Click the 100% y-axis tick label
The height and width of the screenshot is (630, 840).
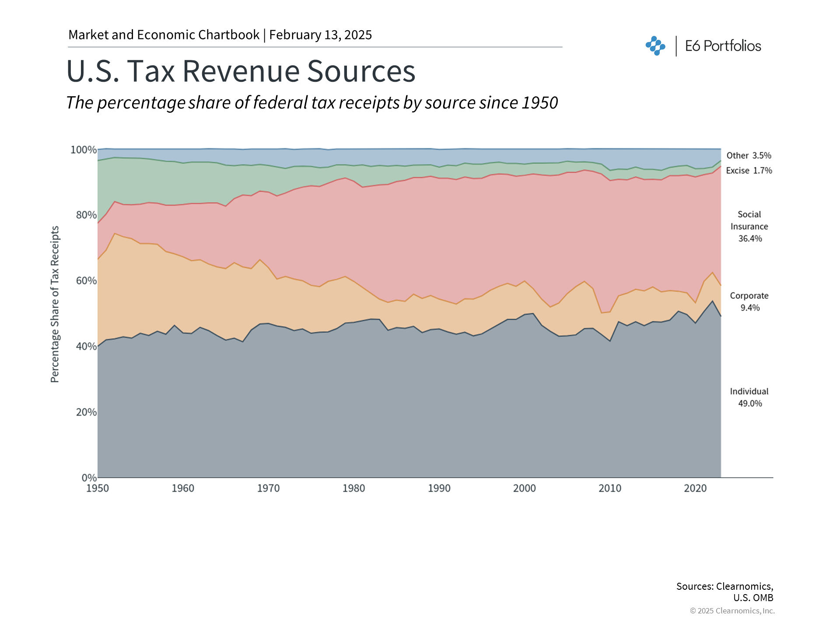click(84, 150)
